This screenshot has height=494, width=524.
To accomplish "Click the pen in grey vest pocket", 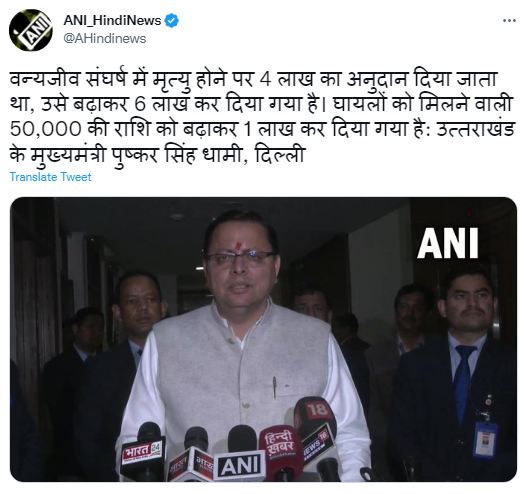I will coord(274,387).
